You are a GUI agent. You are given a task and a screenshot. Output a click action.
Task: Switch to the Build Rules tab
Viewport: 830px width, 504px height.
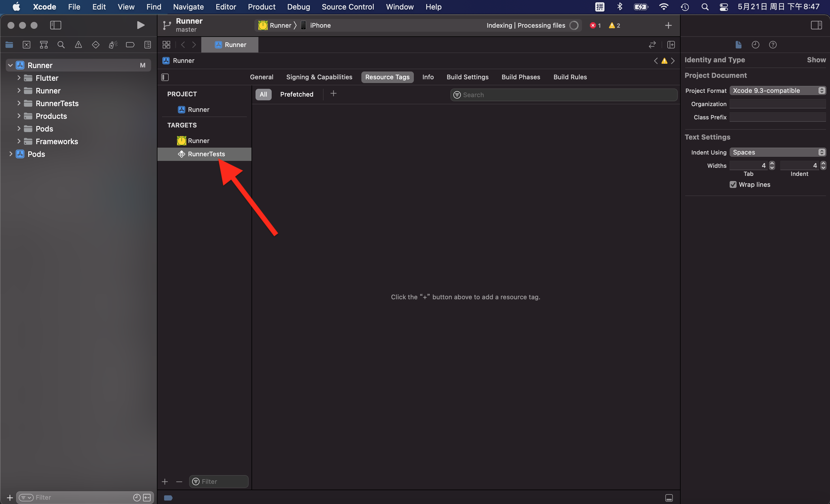[570, 77]
